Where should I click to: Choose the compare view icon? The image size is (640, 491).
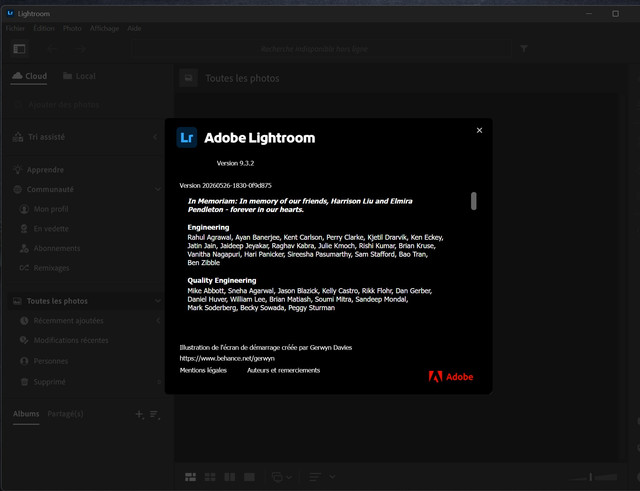229,477
